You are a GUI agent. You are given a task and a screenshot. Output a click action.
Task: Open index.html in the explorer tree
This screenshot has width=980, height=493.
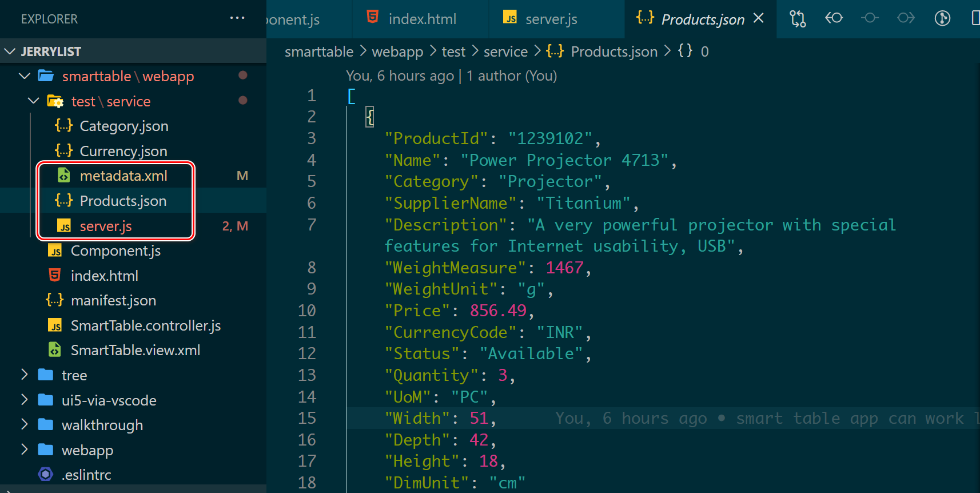click(x=105, y=276)
